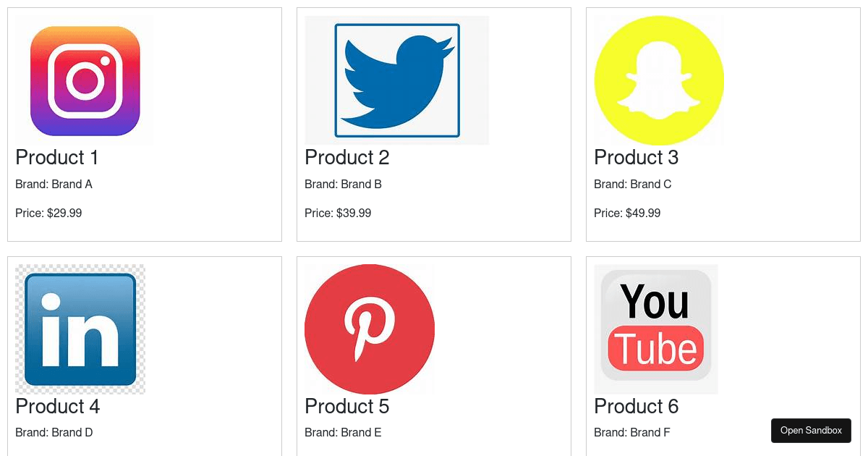Click the blue Twitter bird logo
This screenshot has width=868, height=456.
click(396, 80)
